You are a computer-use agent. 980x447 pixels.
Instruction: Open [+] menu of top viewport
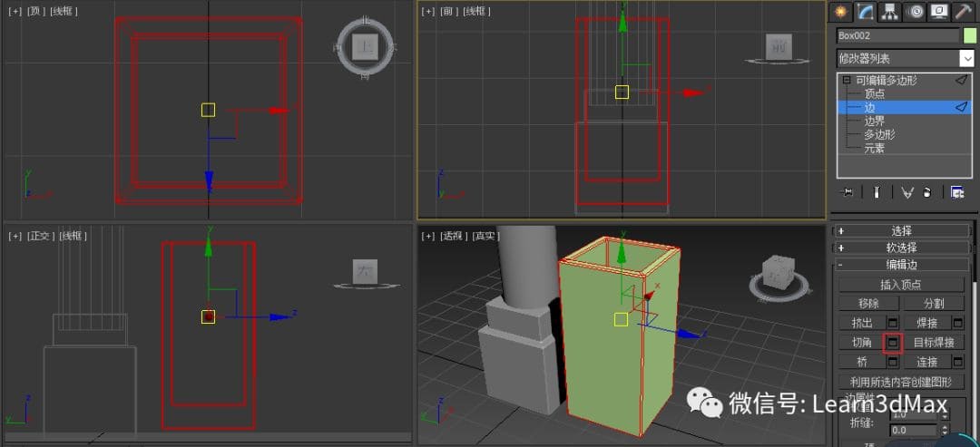14,11
